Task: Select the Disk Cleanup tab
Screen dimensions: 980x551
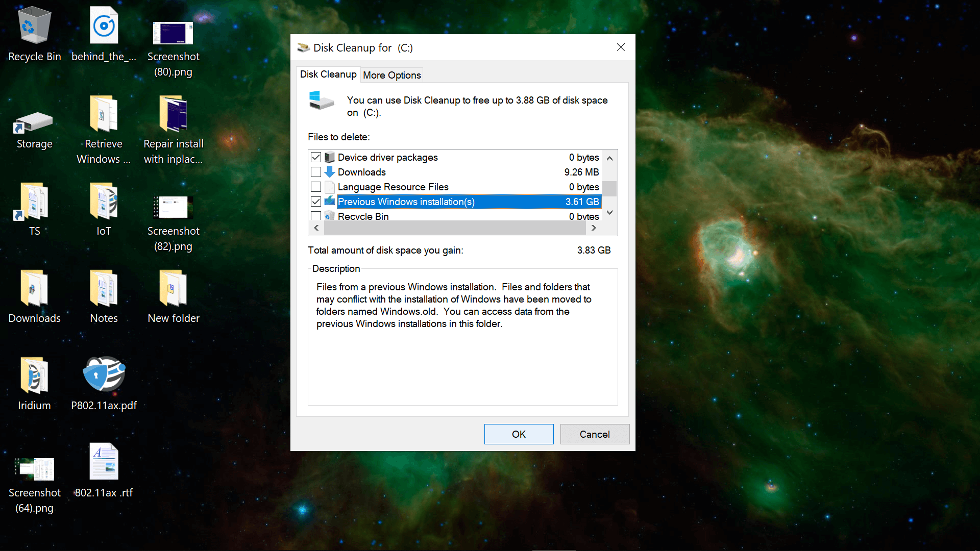Action: tap(328, 74)
